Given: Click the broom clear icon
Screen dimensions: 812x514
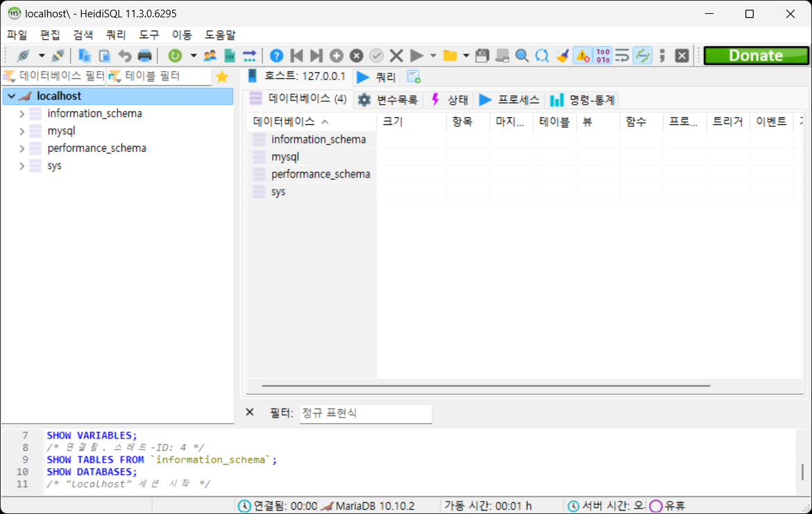Looking at the screenshot, I should pyautogui.click(x=562, y=55).
